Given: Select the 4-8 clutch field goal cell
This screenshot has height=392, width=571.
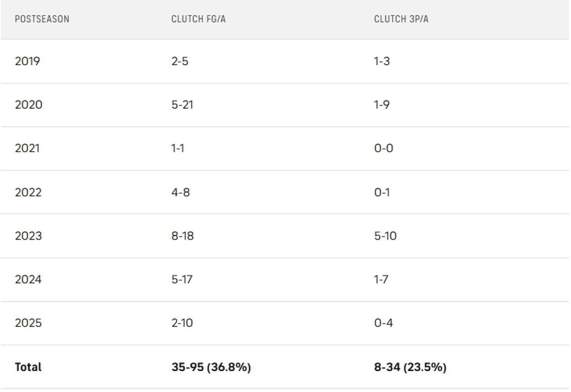Looking at the screenshot, I should [180, 192].
